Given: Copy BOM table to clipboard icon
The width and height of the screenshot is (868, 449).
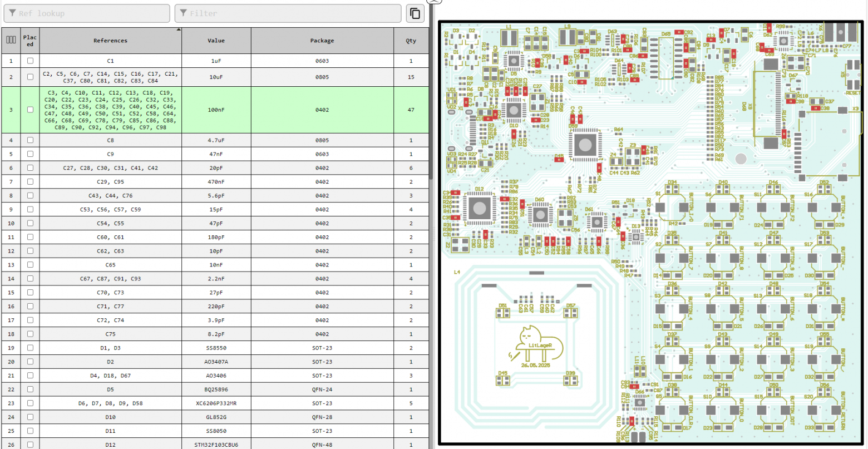Looking at the screenshot, I should (x=415, y=13).
